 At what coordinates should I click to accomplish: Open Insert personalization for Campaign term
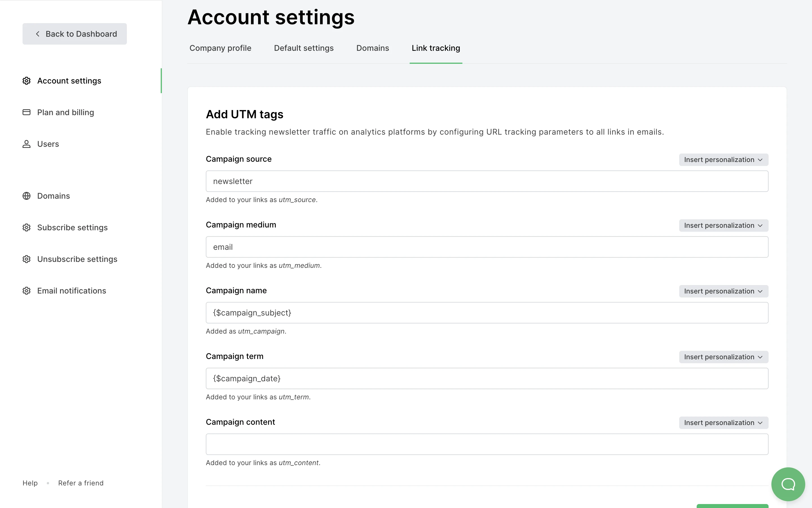(x=723, y=357)
